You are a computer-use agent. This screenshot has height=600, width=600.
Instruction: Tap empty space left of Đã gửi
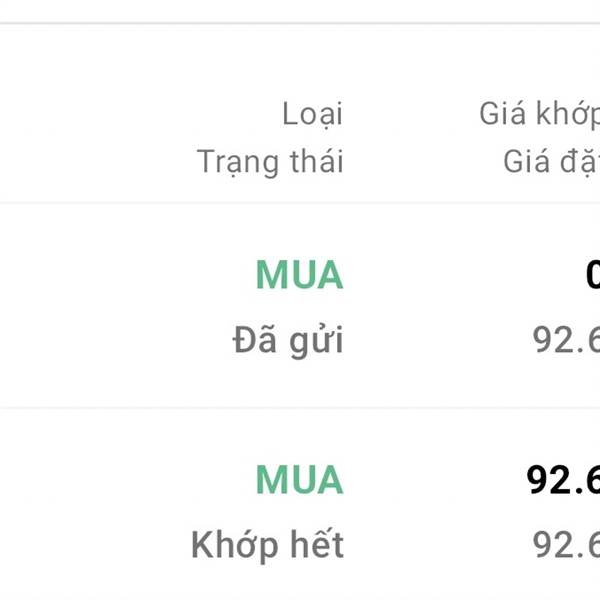click(x=100, y=341)
